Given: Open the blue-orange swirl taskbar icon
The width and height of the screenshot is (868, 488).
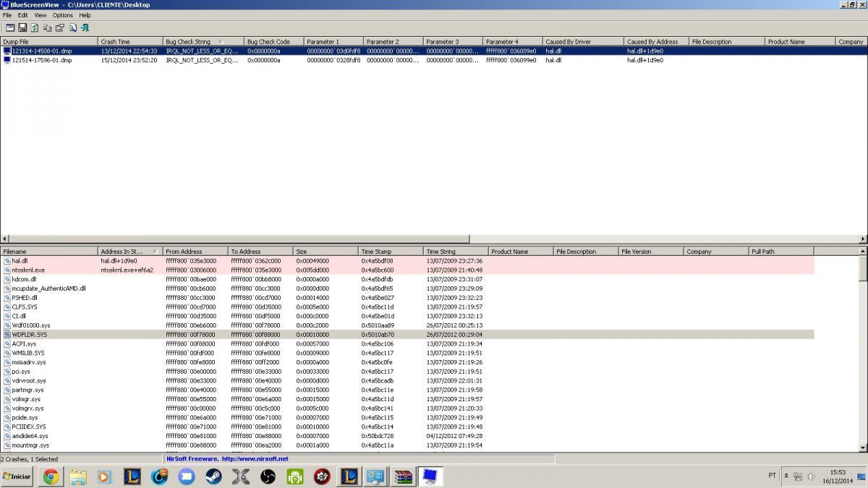Looking at the screenshot, I should (160, 476).
